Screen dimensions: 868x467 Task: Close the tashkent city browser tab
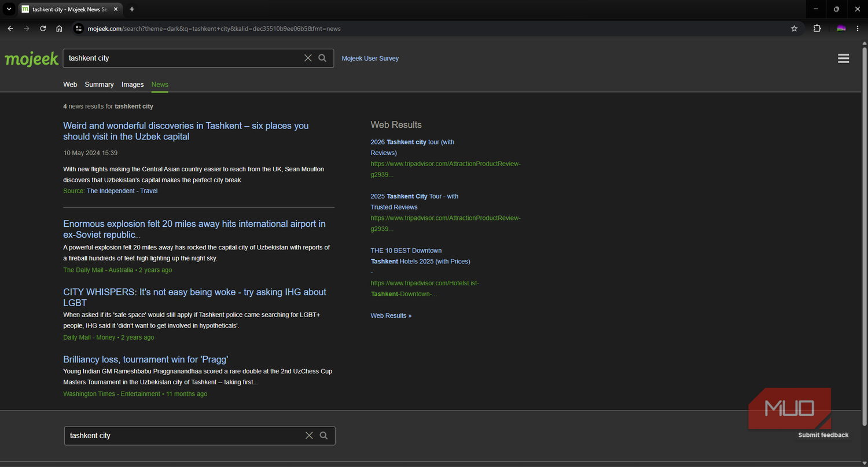[116, 9]
